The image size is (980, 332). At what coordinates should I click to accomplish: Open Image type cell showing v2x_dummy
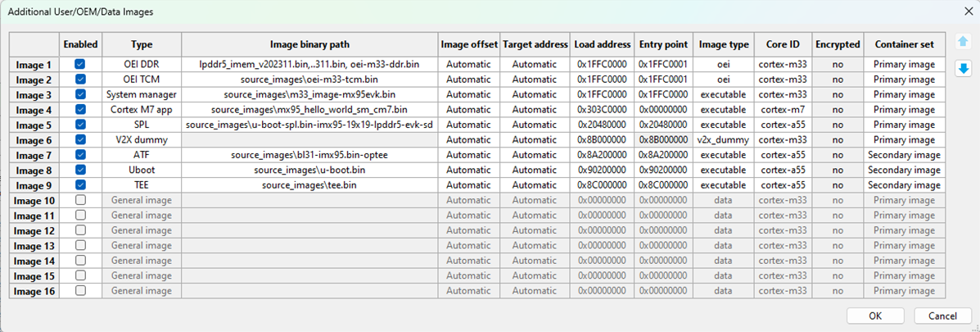point(722,140)
